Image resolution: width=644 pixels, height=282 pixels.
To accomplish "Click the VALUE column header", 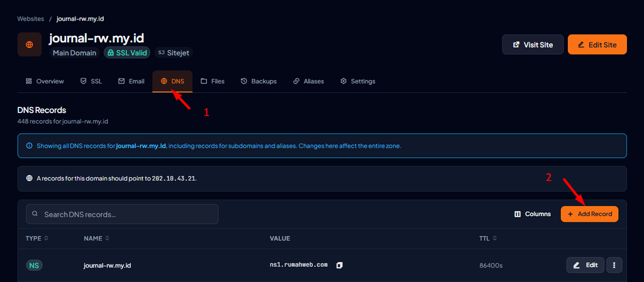I will click(x=280, y=238).
